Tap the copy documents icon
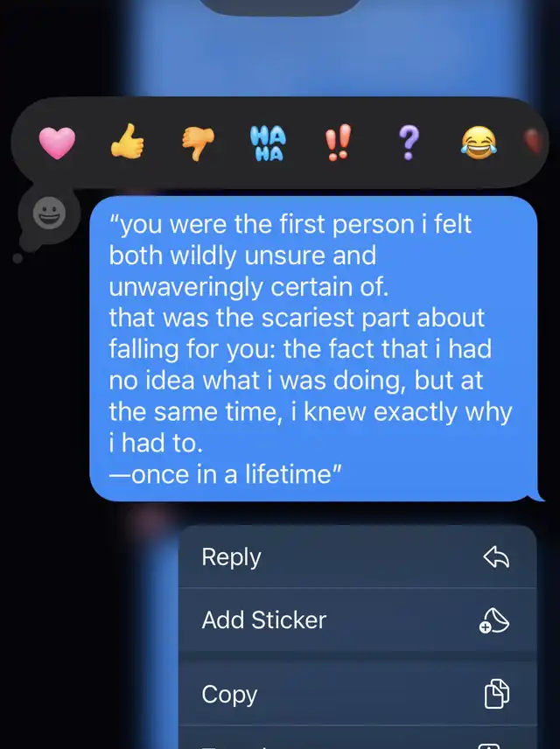 click(497, 693)
